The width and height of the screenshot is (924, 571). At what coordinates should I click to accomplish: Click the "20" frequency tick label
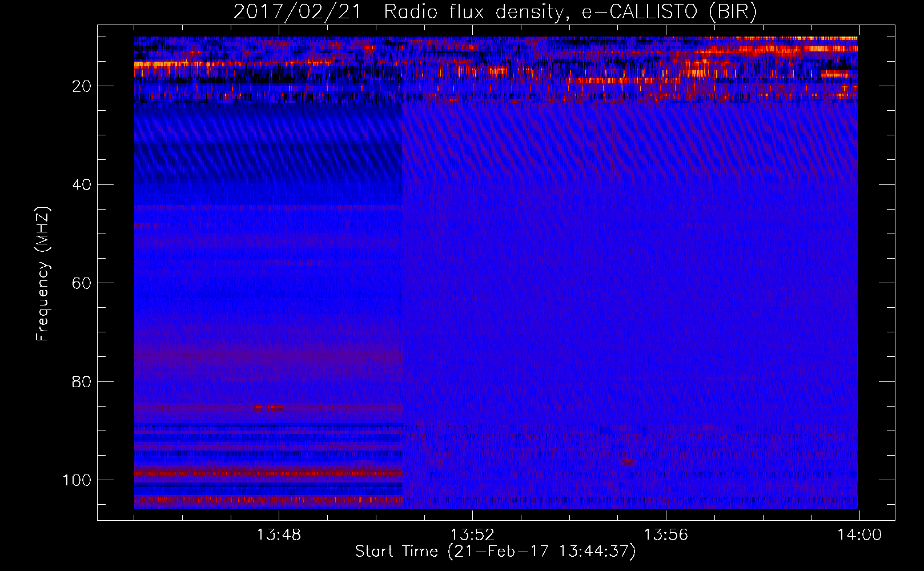tap(82, 86)
